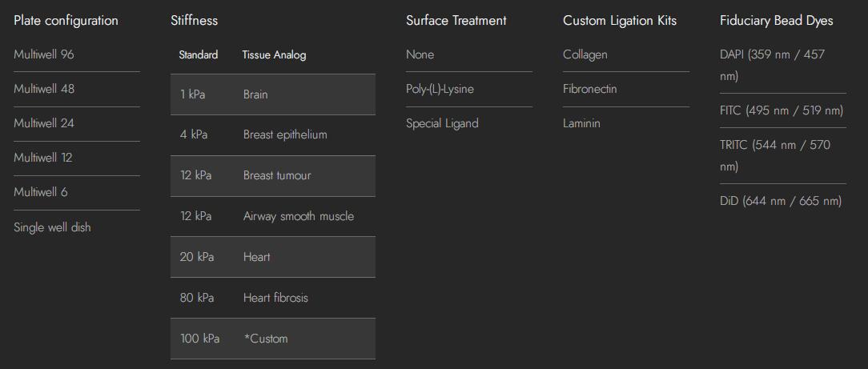
Task: Select the Multiwell 96 plate option
Action: tap(44, 54)
